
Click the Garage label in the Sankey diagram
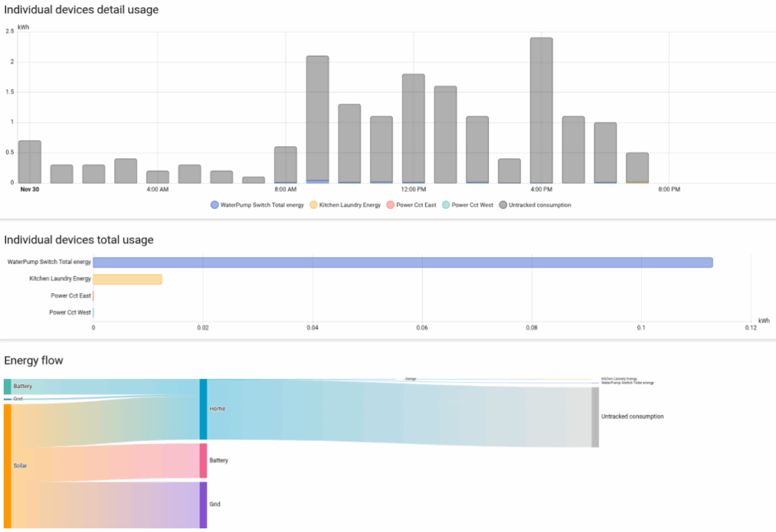click(410, 377)
